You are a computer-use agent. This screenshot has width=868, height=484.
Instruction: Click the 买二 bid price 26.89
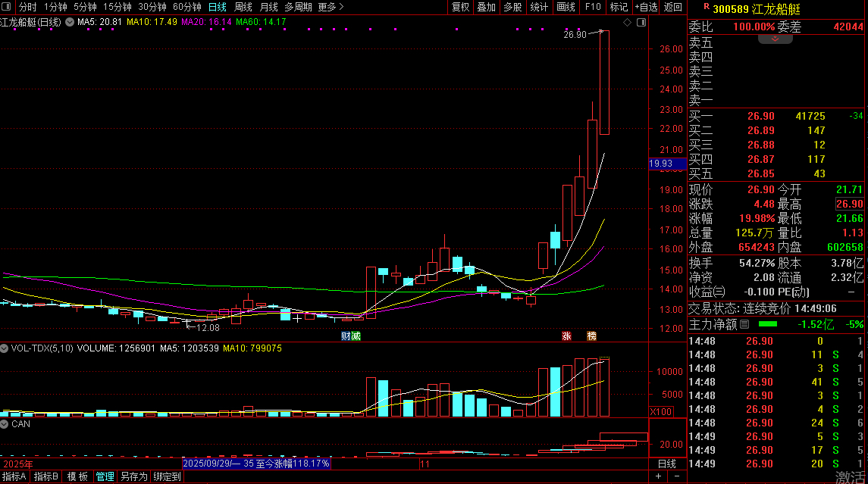coord(760,130)
